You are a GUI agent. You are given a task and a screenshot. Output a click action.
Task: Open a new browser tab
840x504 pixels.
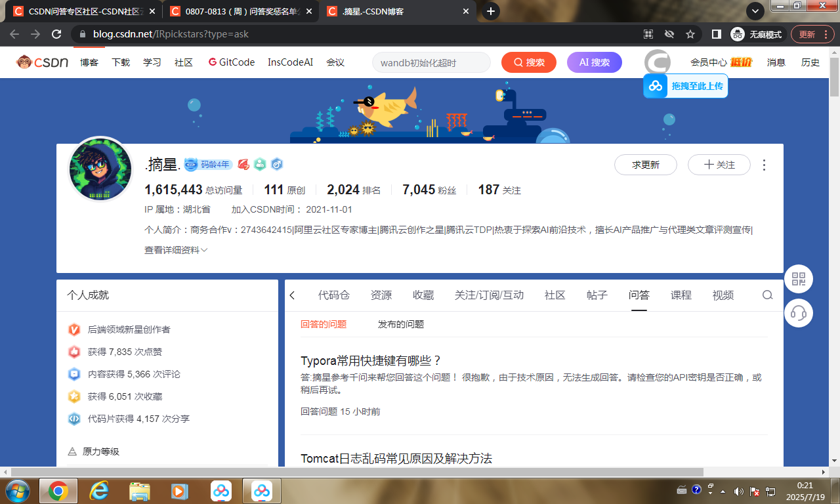click(x=490, y=11)
